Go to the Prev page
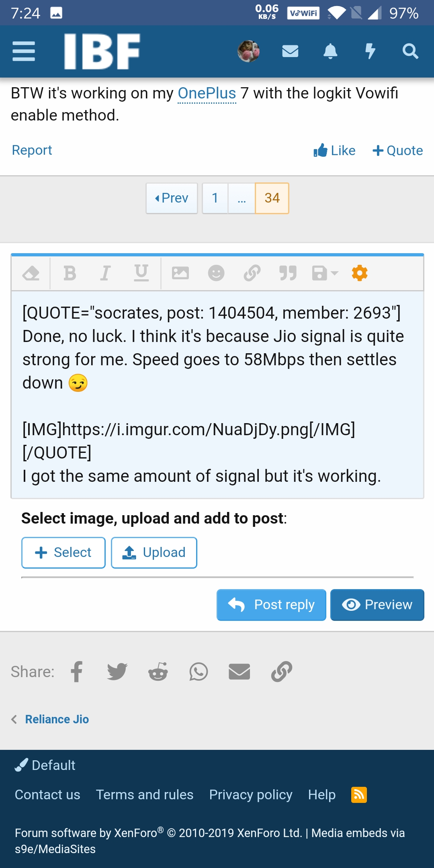Screen dimensions: 434x868 click(172, 199)
